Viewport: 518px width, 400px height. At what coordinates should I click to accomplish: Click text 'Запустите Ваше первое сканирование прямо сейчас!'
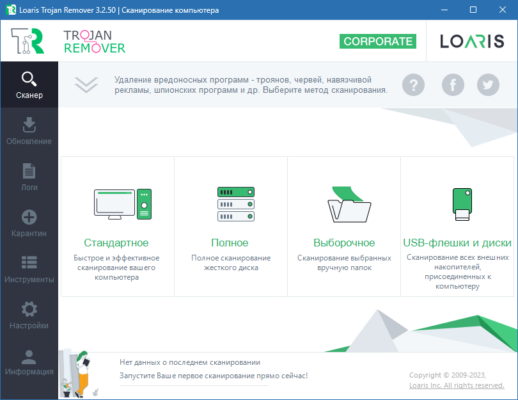pyautogui.click(x=214, y=376)
